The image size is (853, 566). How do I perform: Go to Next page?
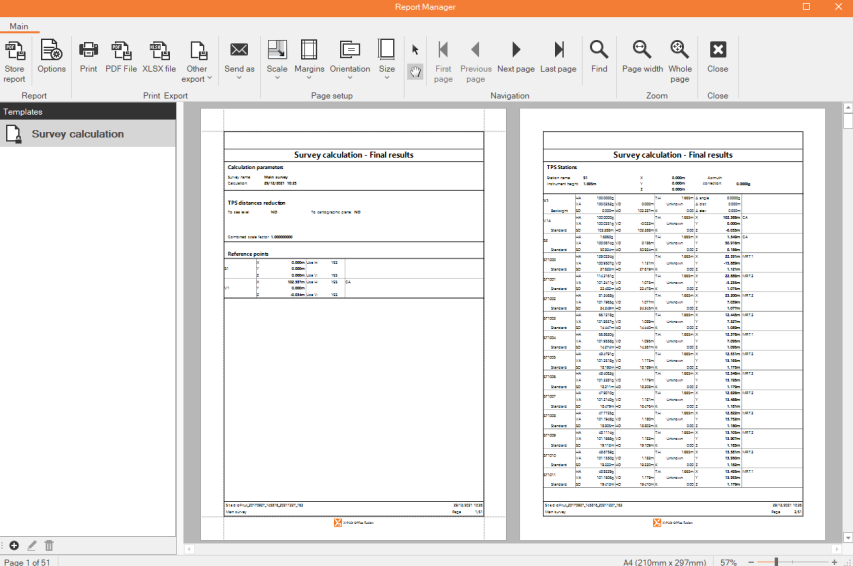pos(515,58)
